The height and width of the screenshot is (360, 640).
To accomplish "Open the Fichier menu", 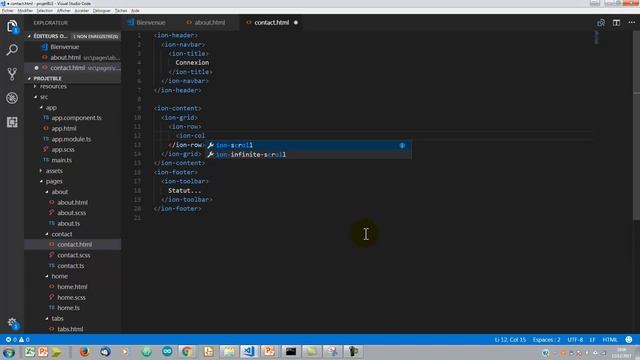I will click(x=8, y=11).
